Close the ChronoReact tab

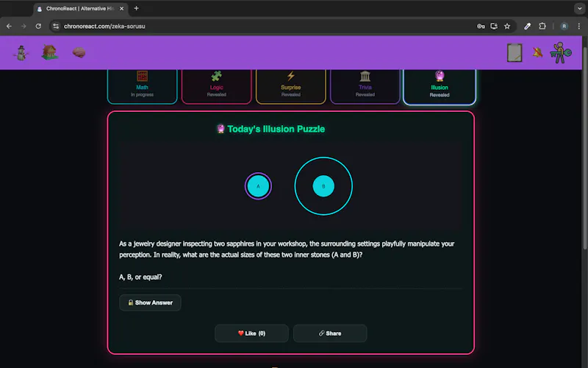(121, 9)
